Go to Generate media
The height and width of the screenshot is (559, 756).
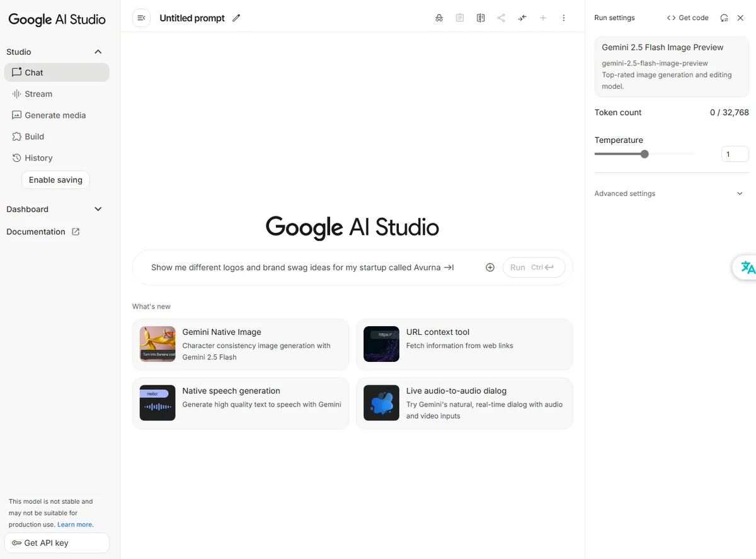pos(55,115)
